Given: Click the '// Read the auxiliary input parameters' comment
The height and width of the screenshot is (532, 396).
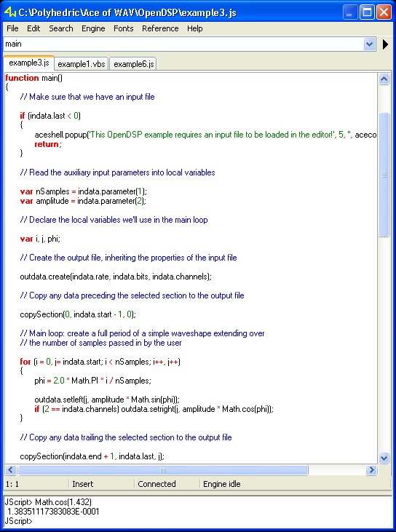Looking at the screenshot, I should click(117, 172).
